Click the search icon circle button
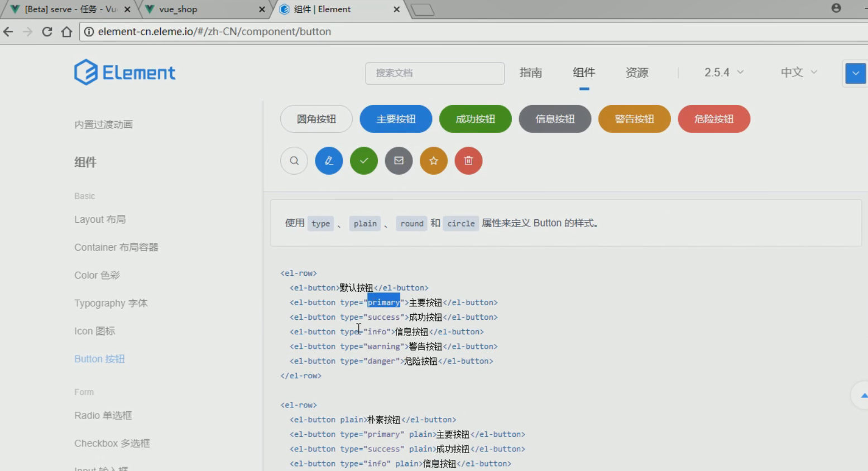Image resolution: width=868 pixels, height=471 pixels. coord(294,161)
